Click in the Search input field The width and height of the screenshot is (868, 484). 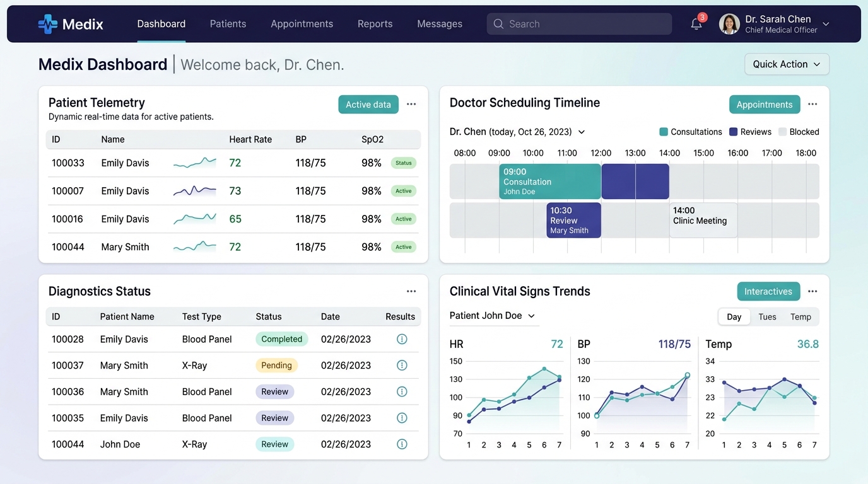(579, 24)
